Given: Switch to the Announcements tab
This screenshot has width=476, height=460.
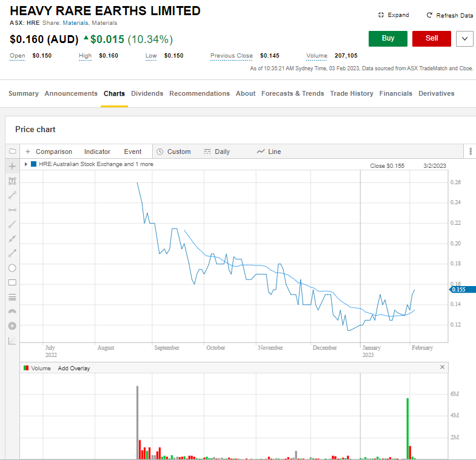Looking at the screenshot, I should coord(71,93).
